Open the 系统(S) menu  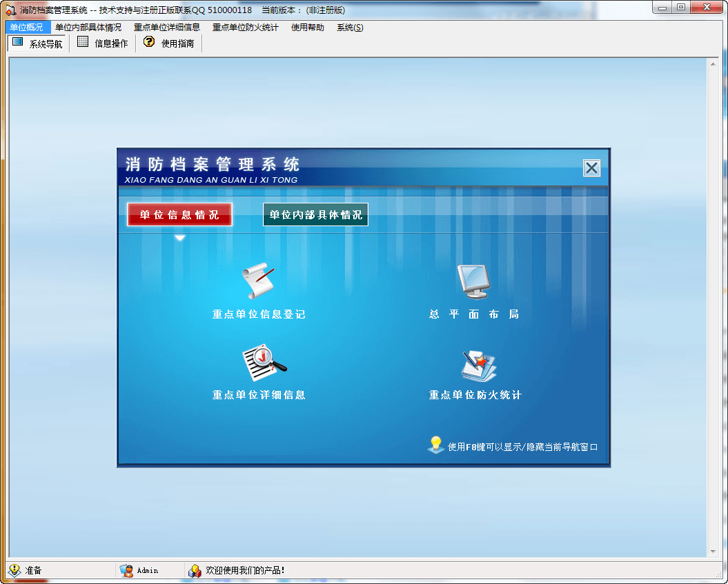click(350, 28)
